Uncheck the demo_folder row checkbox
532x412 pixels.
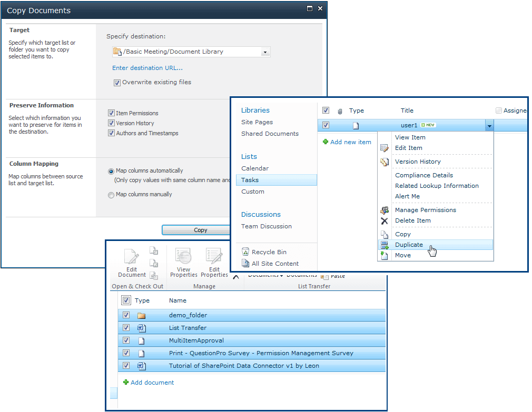pos(126,315)
